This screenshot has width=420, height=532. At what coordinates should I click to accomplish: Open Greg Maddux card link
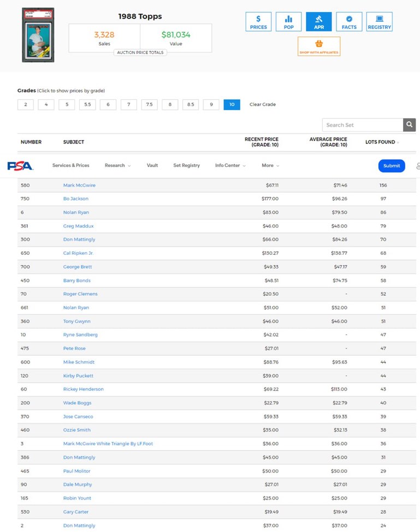click(x=79, y=226)
